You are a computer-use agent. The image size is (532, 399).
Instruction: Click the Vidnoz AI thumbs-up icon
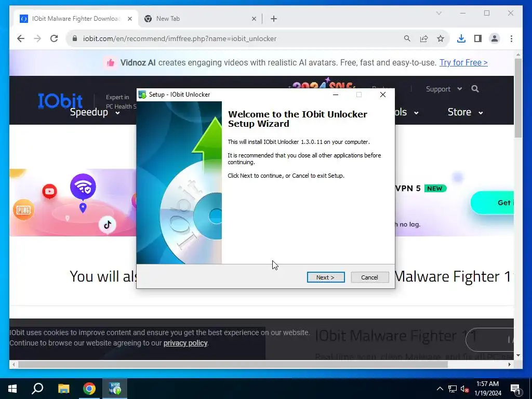[x=111, y=62]
